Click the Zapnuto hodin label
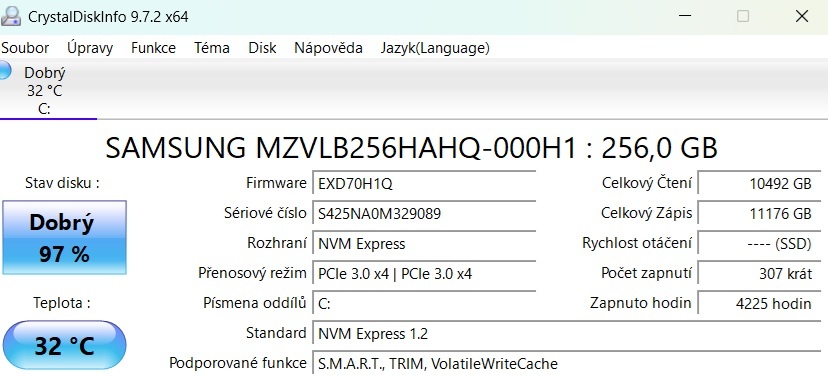The height and width of the screenshot is (377, 828). point(641,303)
